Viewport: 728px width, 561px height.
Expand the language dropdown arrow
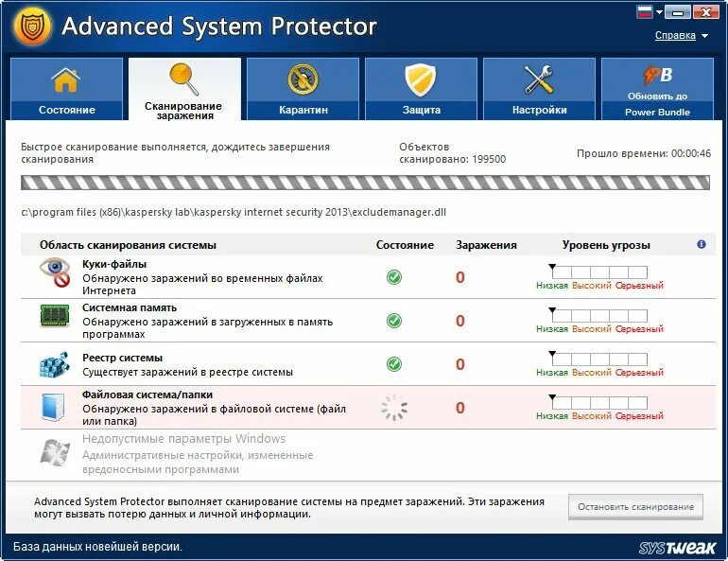tap(659, 12)
